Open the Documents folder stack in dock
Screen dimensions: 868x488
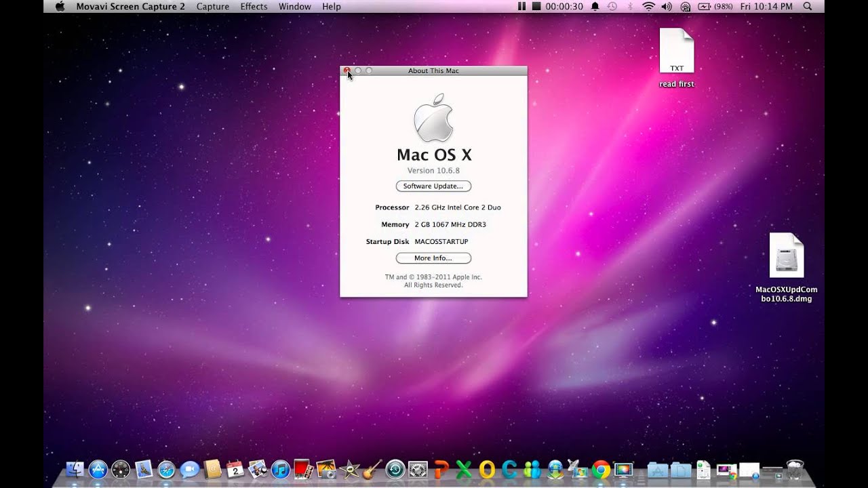coord(681,470)
